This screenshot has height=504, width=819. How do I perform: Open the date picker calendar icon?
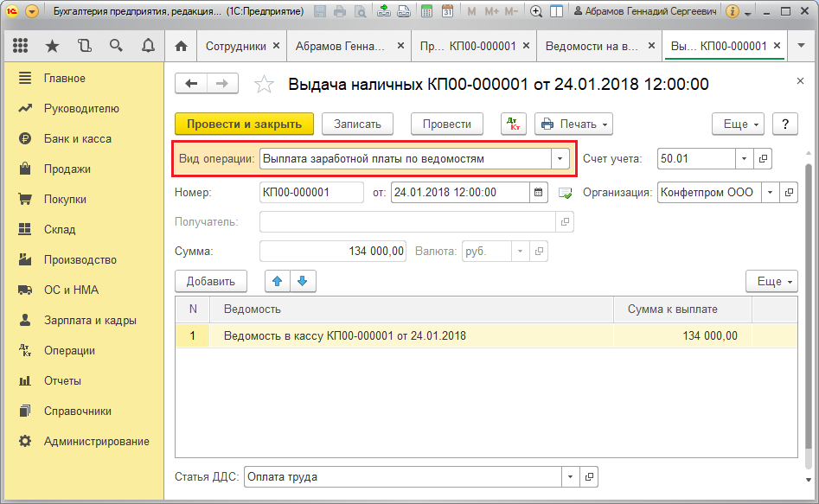pos(539,192)
